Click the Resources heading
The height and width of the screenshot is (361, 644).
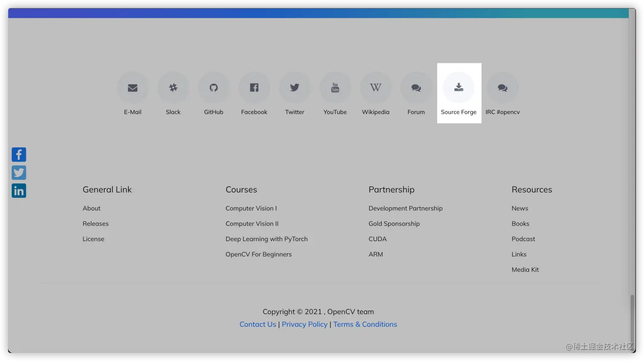pyautogui.click(x=532, y=190)
